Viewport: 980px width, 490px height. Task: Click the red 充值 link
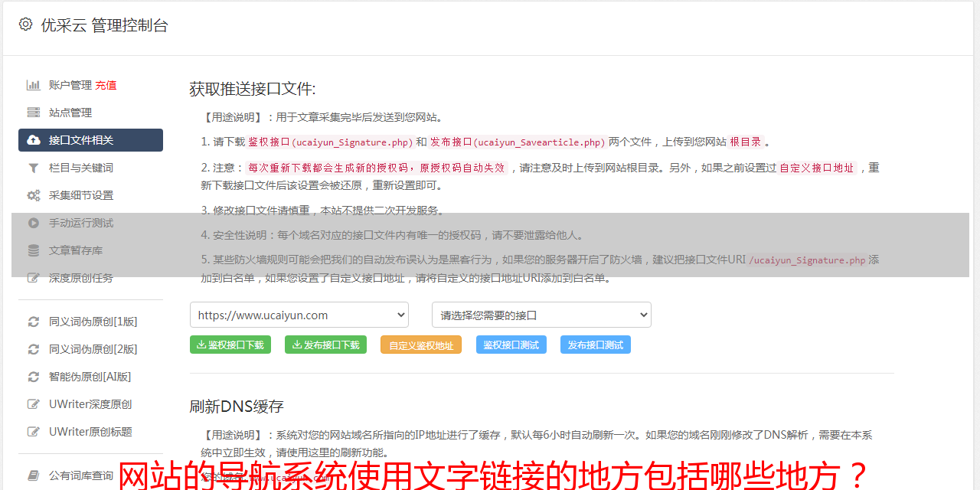(x=106, y=85)
